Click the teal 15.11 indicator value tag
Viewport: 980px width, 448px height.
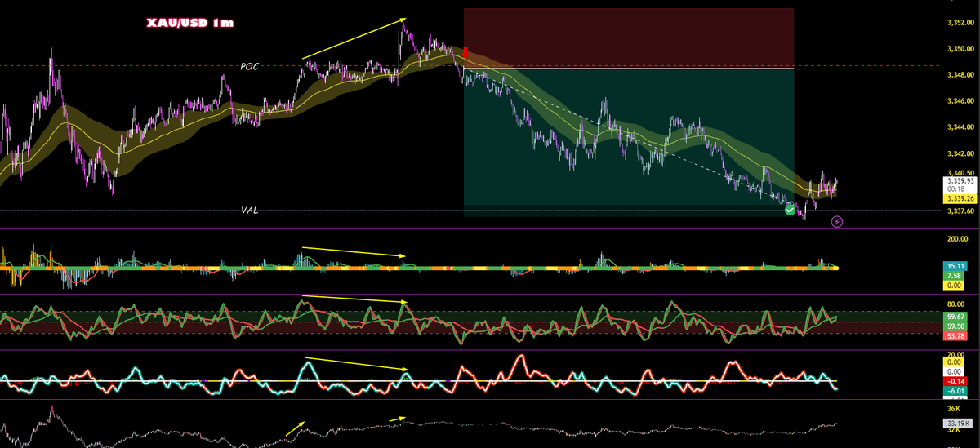pyautogui.click(x=956, y=266)
